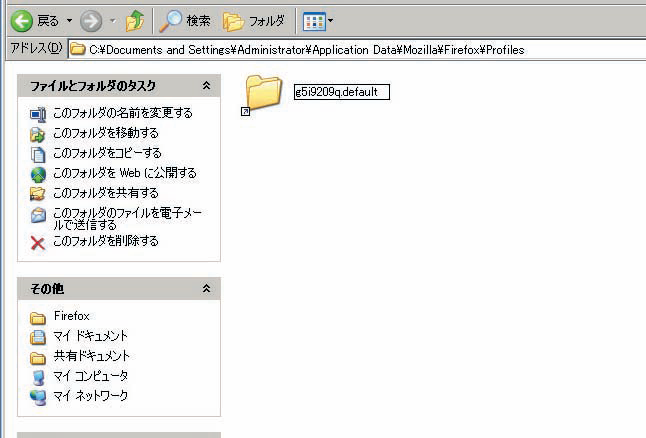
Task: Click the その他 panel header
Action: coord(119,288)
